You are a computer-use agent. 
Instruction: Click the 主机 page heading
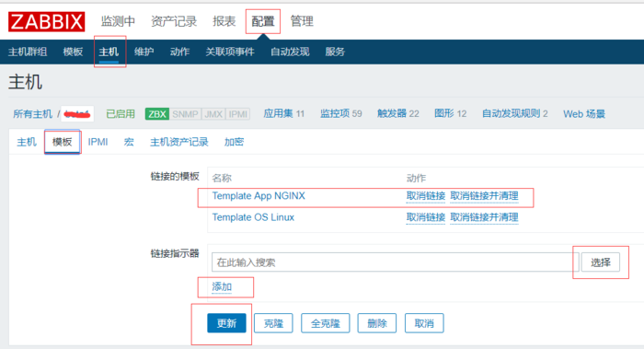click(x=25, y=82)
